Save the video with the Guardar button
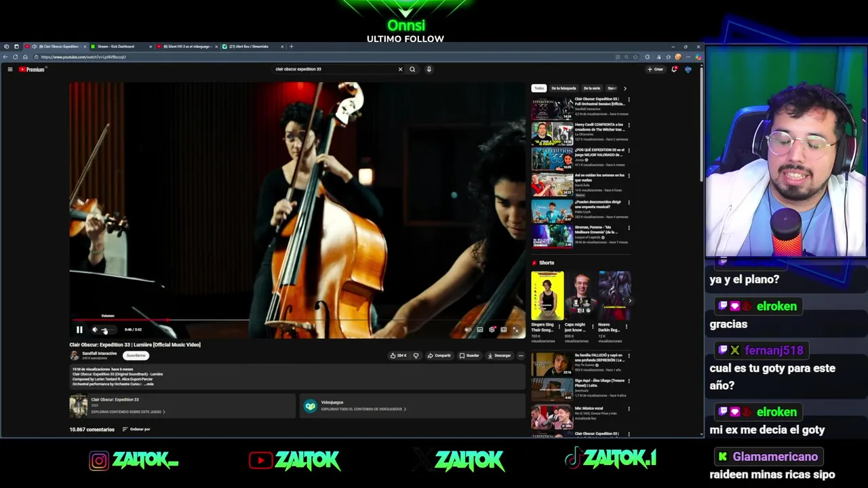This screenshot has height=488, width=868. click(469, 355)
